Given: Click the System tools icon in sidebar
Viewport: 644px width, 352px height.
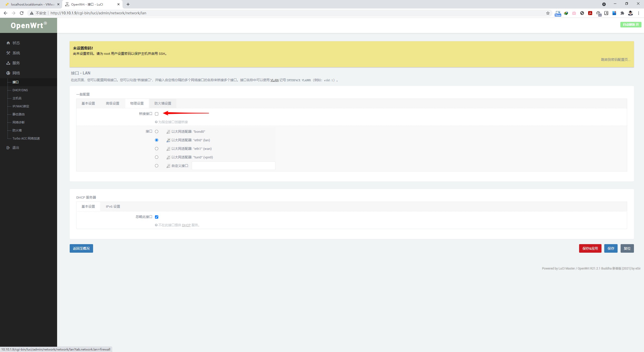Looking at the screenshot, I should [x=8, y=53].
